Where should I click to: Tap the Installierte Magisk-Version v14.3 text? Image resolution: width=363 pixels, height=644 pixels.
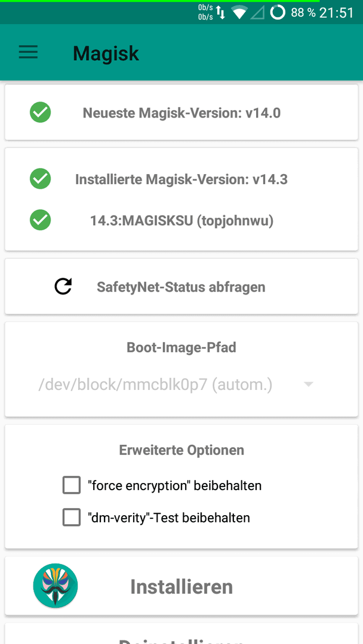[181, 179]
